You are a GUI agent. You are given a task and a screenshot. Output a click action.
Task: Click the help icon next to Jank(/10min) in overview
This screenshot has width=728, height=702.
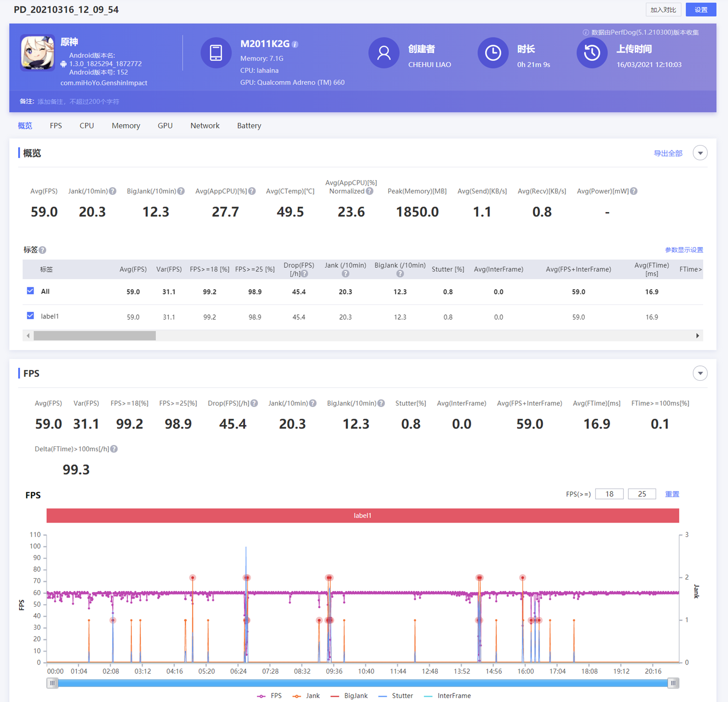(x=113, y=191)
